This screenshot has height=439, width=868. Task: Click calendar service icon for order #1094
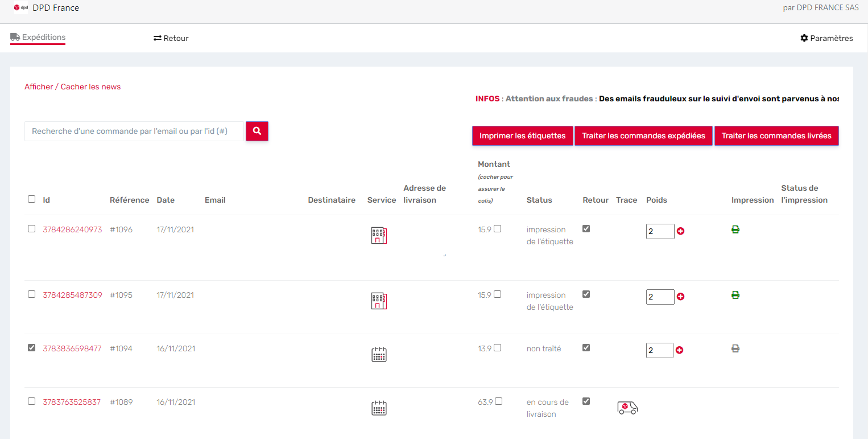(379, 354)
